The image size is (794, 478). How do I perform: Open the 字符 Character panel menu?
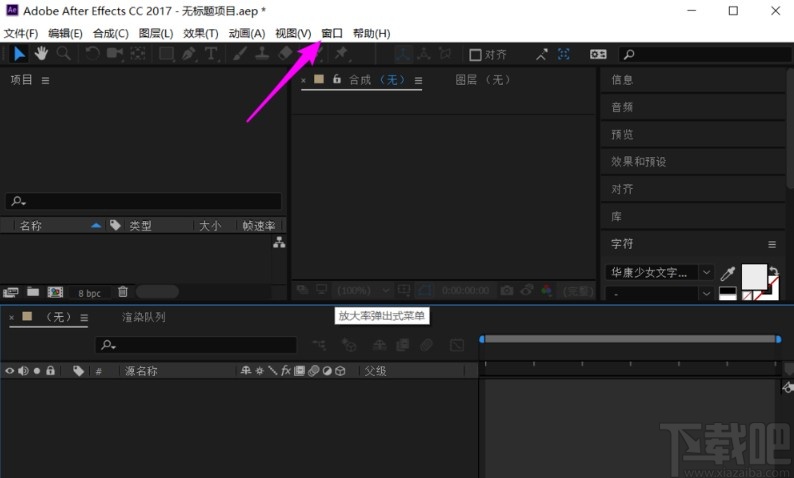tap(772, 245)
